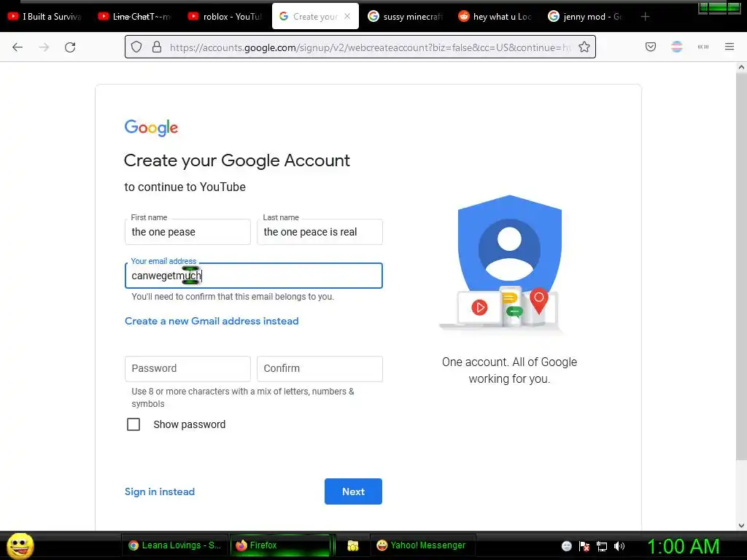Click the browser forward arrow
747x560 pixels.
[44, 47]
